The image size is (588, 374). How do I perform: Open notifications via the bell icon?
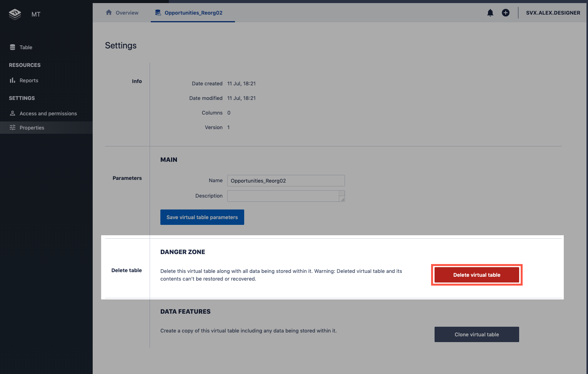click(x=490, y=13)
